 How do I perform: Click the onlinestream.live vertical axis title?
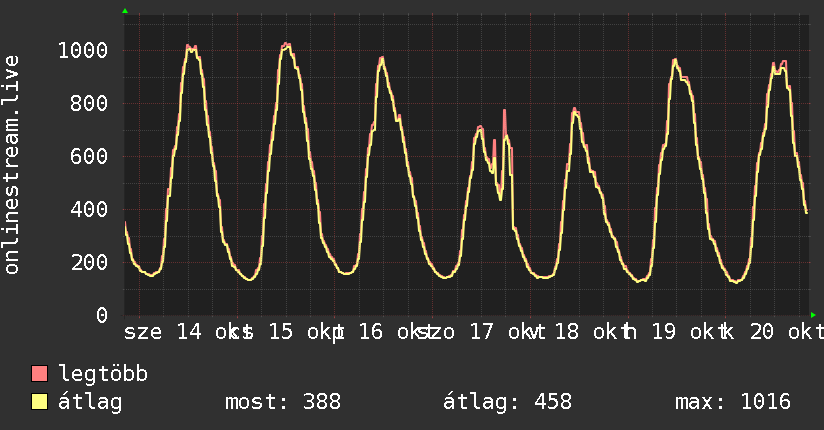tap(11, 165)
